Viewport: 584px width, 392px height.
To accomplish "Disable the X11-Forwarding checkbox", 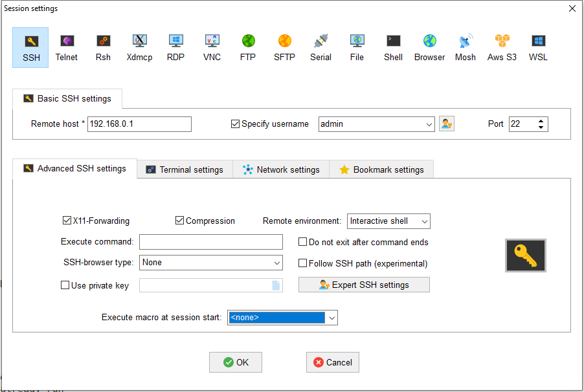I will tap(67, 221).
